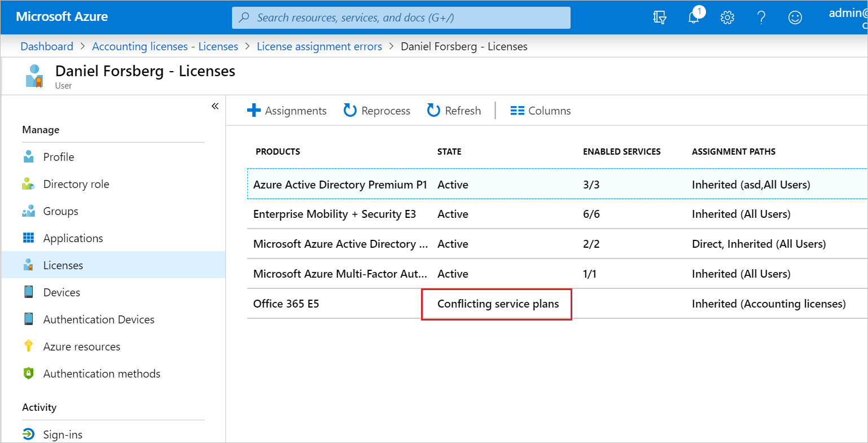Select Enterprise Mobility + Security E3 row

tap(557, 214)
